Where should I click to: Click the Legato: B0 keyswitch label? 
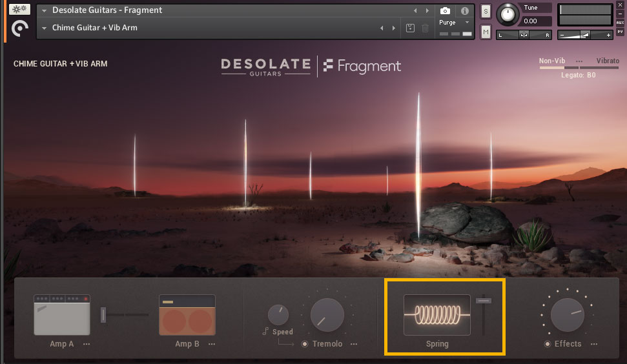(x=578, y=75)
